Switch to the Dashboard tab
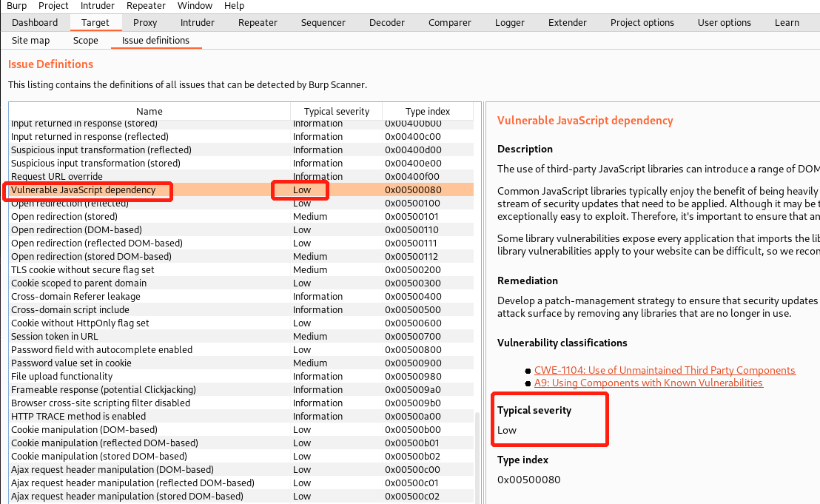 (35, 22)
